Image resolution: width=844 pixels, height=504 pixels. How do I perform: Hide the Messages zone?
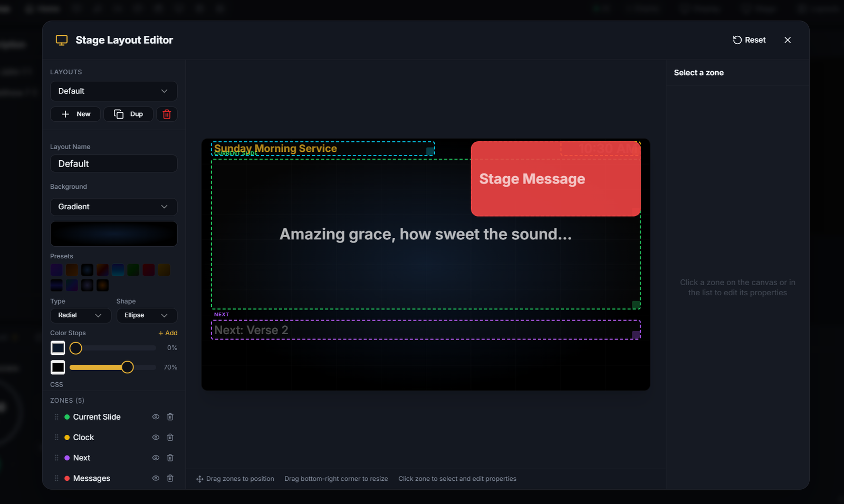click(155, 478)
